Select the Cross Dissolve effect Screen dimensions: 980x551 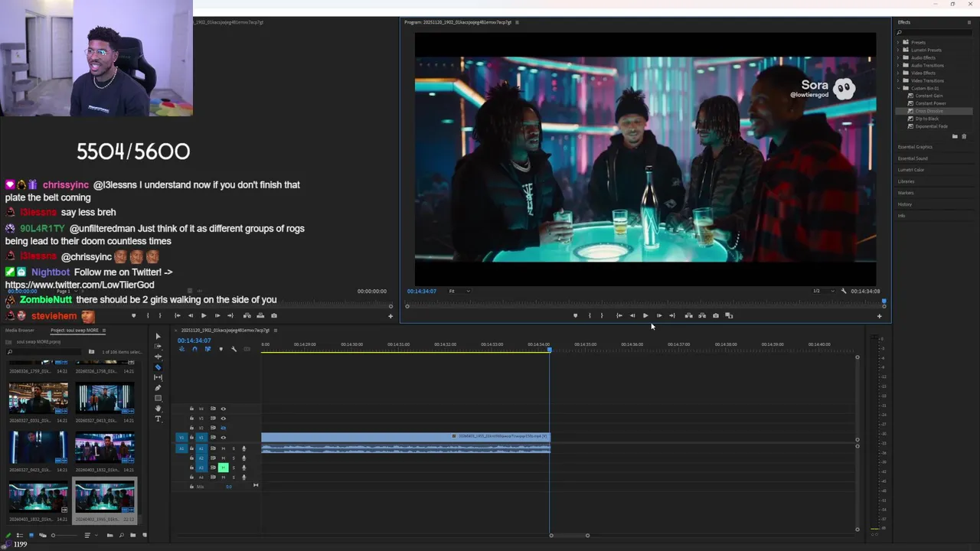pyautogui.click(x=929, y=111)
